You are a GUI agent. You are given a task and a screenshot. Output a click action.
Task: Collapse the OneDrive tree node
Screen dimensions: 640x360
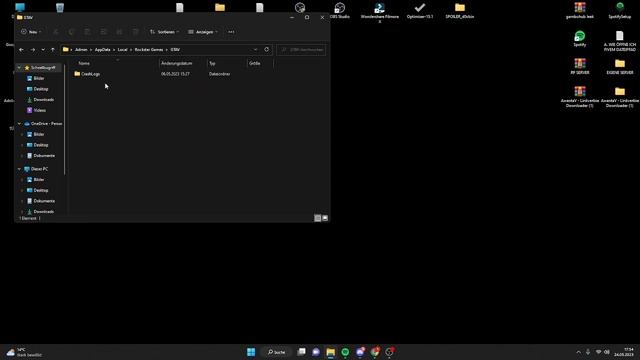[x=19, y=123]
